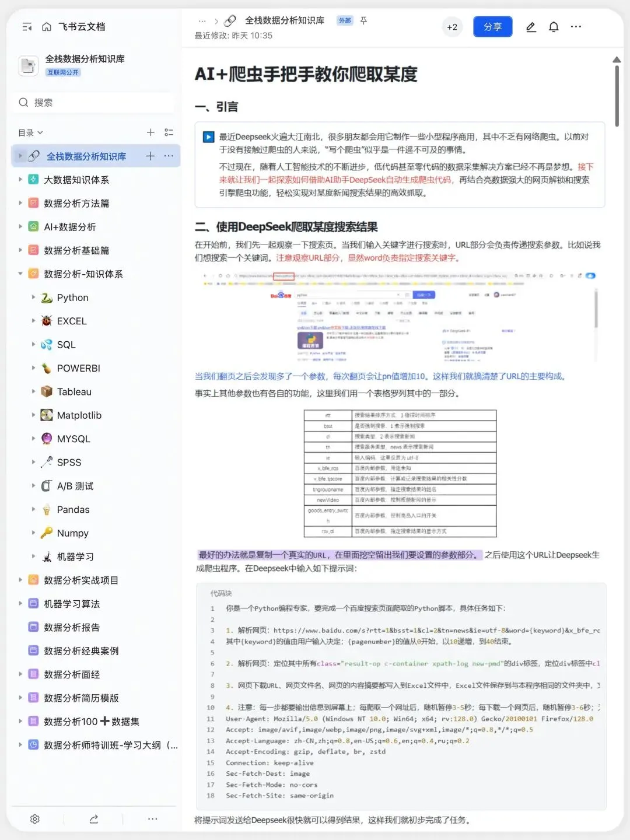
Task: Add a child page under 全栈数据分析知识库 row
Action: click(x=150, y=156)
